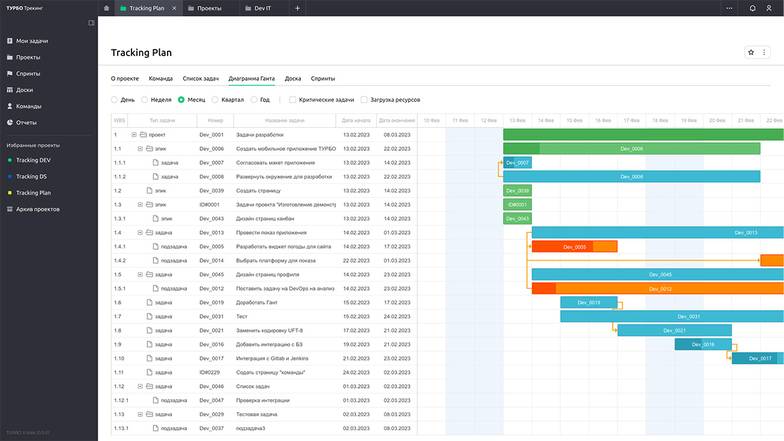
Task: Open notifications bell
Action: point(752,8)
